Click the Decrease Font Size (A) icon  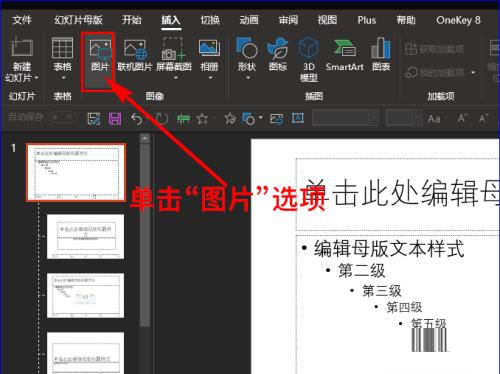click(483, 118)
